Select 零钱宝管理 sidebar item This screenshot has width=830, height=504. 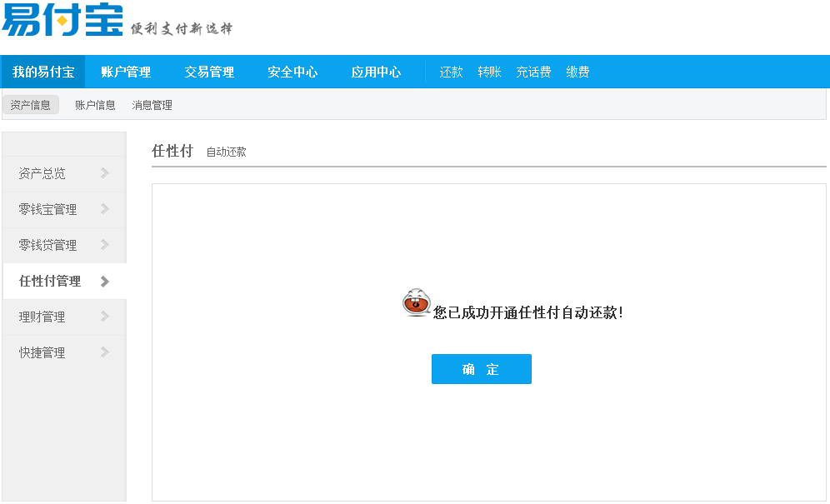[64, 210]
